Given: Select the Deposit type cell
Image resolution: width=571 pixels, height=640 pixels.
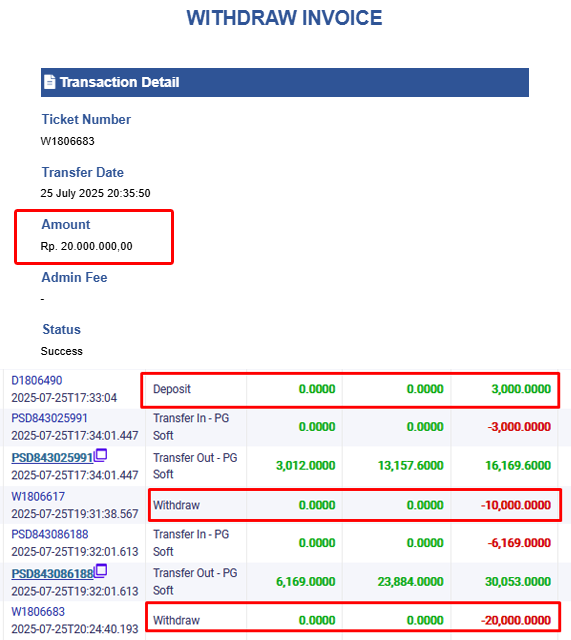Looking at the screenshot, I should click(172, 389).
